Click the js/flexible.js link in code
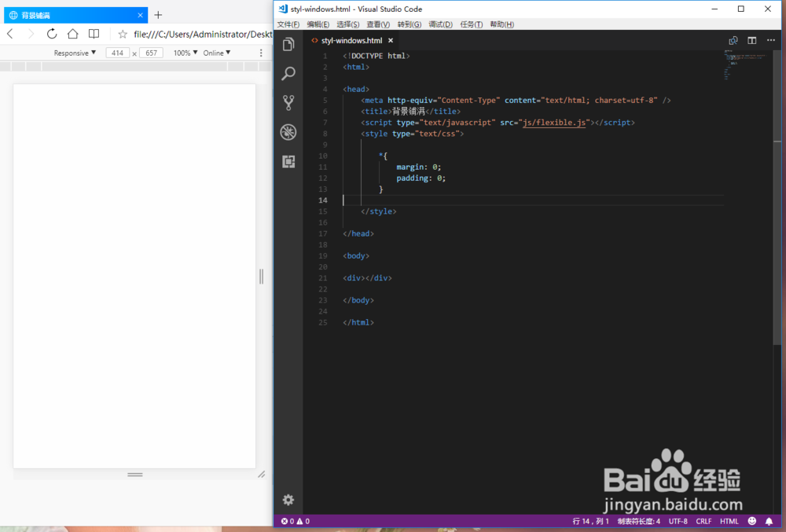 [x=554, y=123]
